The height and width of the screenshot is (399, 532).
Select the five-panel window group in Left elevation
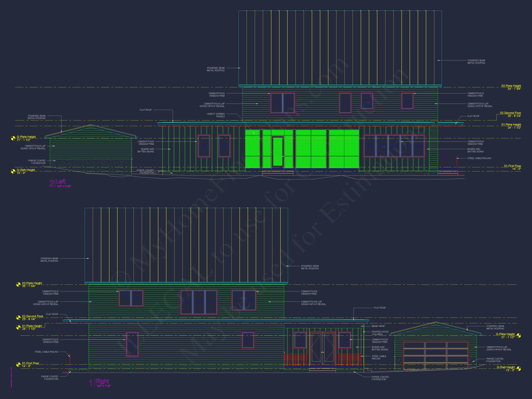point(394,146)
